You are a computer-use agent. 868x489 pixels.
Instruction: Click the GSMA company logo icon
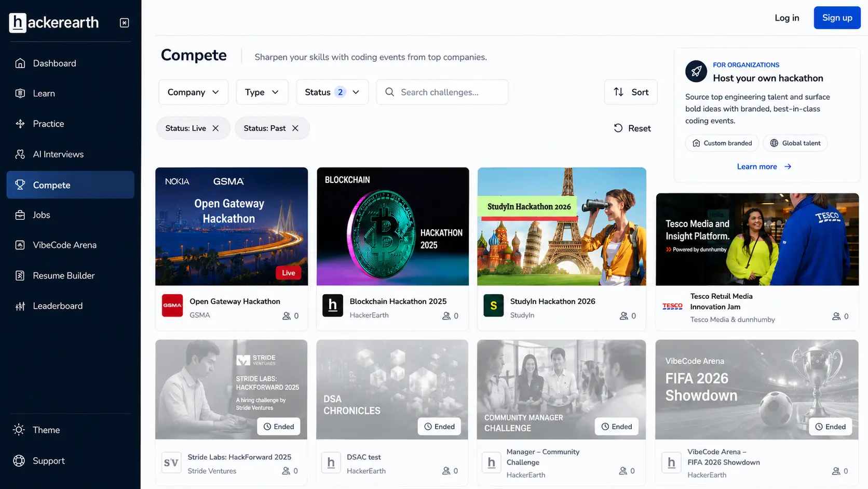pos(172,306)
